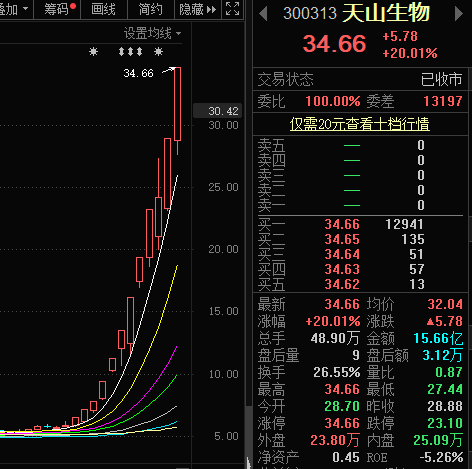This screenshot has height=469, width=472.
Task: Click first starburst event marker above chart
Action: tap(93, 52)
